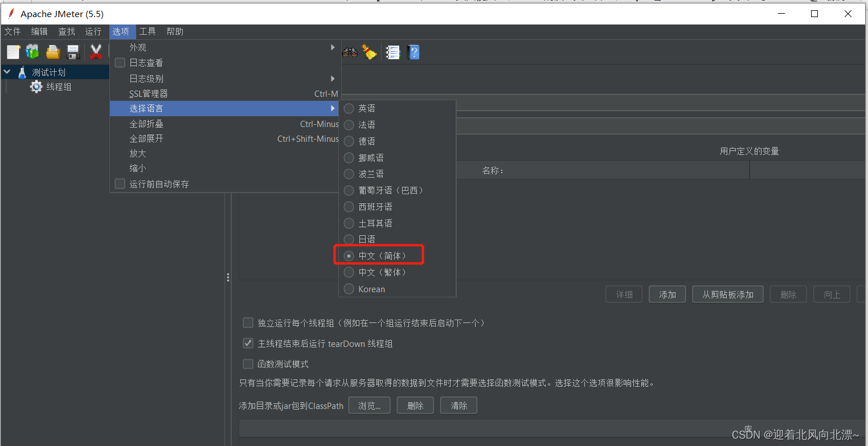Click the New test plan toolbar icon
Screen dimensions: 868x446
[x=13, y=52]
